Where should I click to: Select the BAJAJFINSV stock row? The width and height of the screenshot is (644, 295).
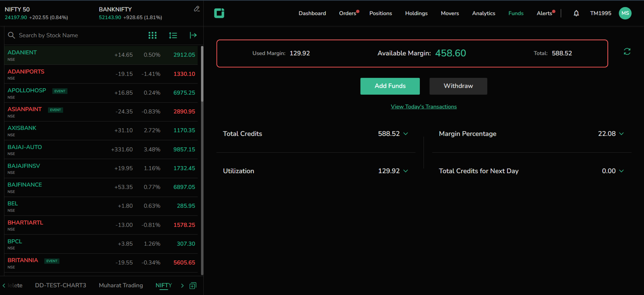tap(101, 168)
